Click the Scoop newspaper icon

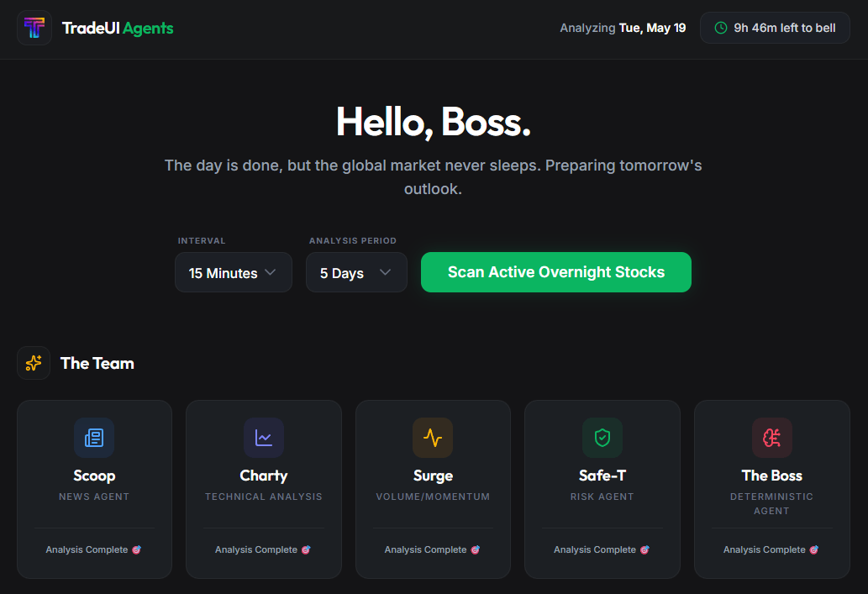pyautogui.click(x=94, y=438)
